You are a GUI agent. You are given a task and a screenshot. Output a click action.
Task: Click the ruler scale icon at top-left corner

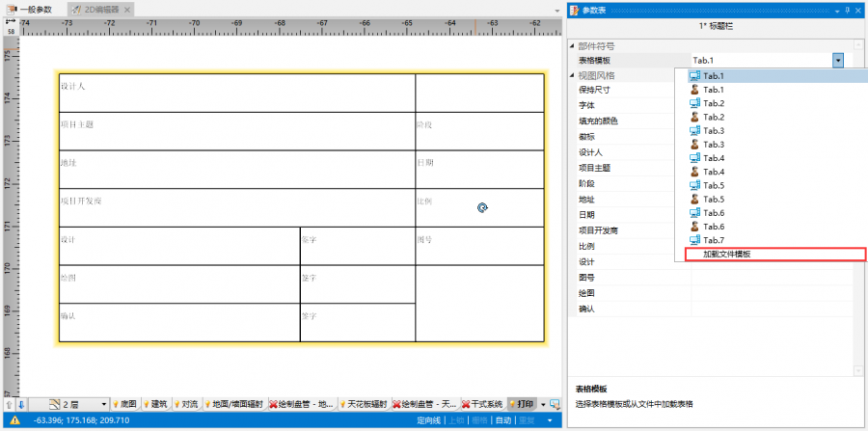11,21
